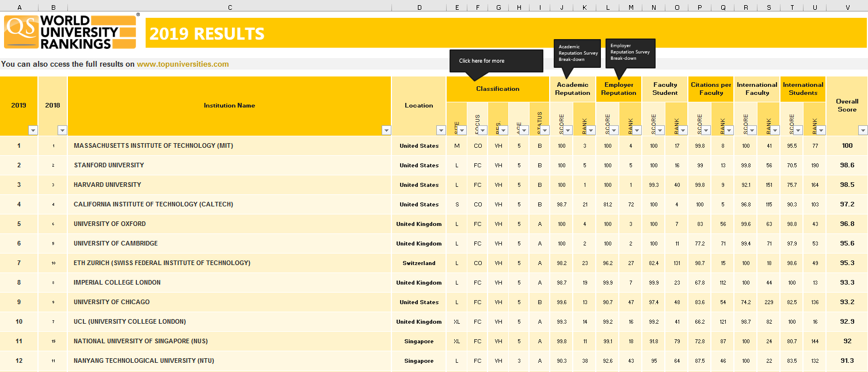Open the 2018 rank column filter dropdown

(62, 131)
